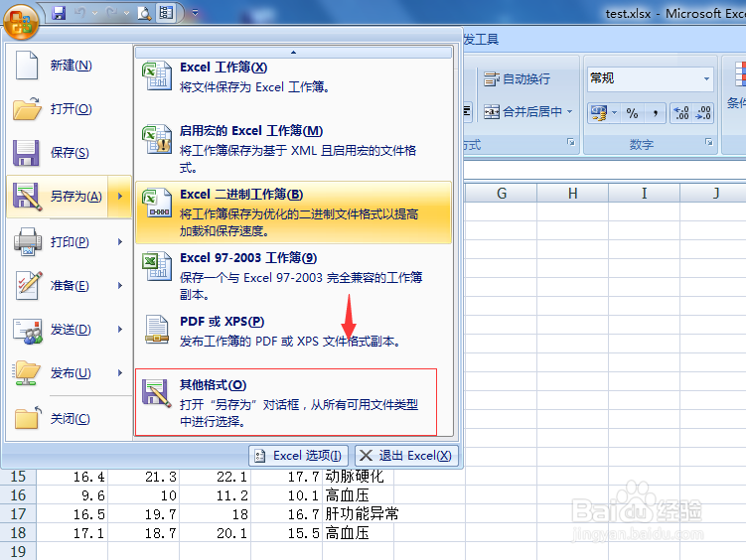Open the accounting format dropdown arrow
Image resolution: width=746 pixels, height=560 pixels.
click(614, 112)
